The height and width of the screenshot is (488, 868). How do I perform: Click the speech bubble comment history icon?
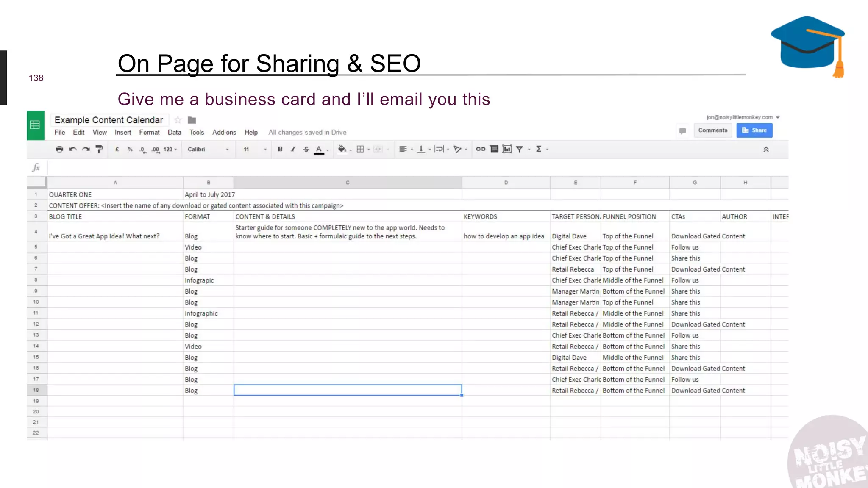tap(682, 131)
